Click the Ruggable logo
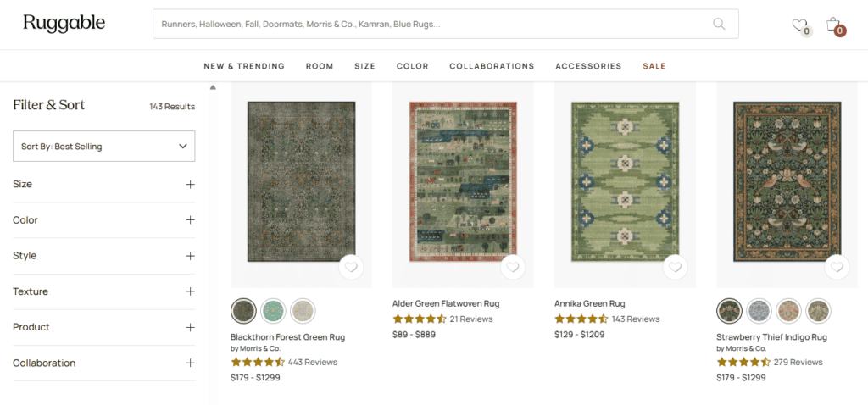 [64, 24]
